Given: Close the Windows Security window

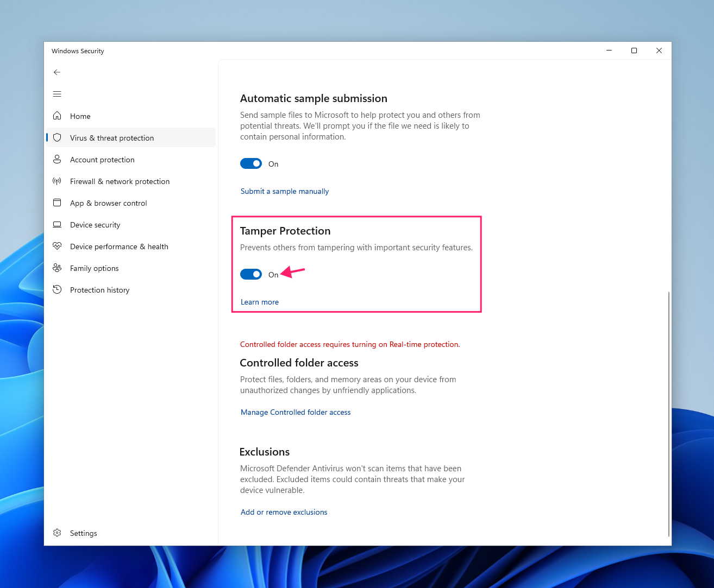Looking at the screenshot, I should (x=659, y=50).
